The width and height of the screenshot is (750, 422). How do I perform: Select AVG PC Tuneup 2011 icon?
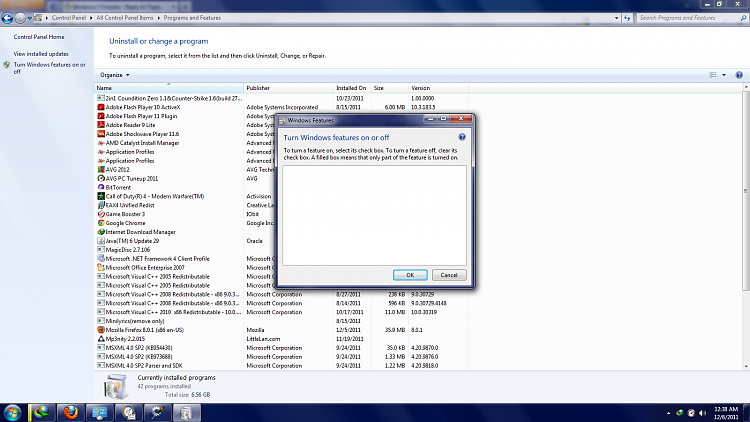click(x=101, y=178)
